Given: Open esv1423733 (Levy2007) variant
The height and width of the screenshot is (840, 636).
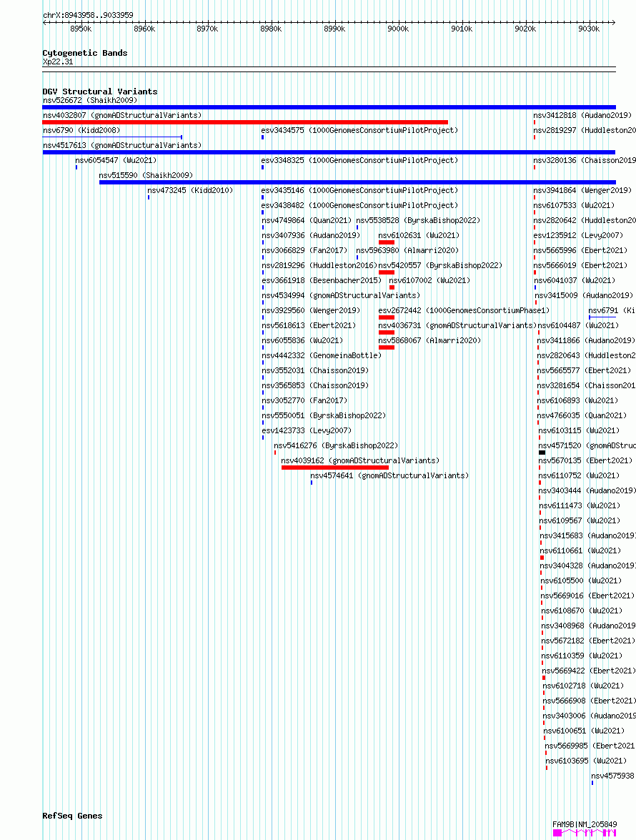Looking at the screenshot, I should click(x=307, y=430).
